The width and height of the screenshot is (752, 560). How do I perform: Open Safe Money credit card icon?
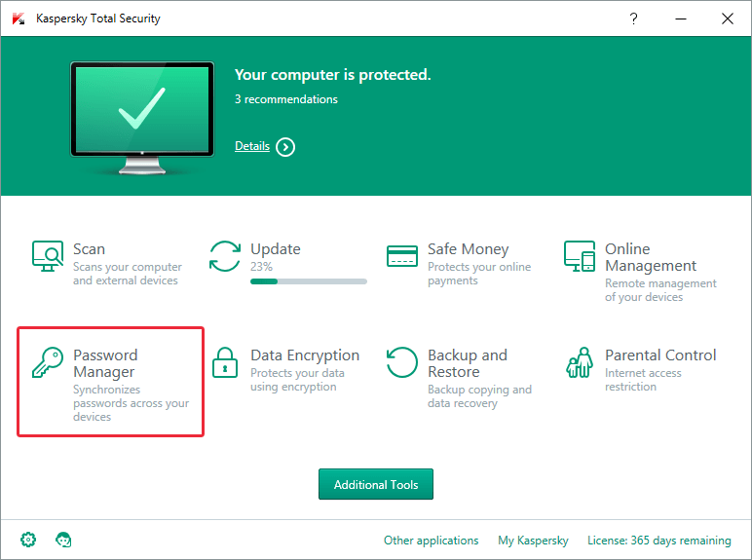tap(402, 256)
